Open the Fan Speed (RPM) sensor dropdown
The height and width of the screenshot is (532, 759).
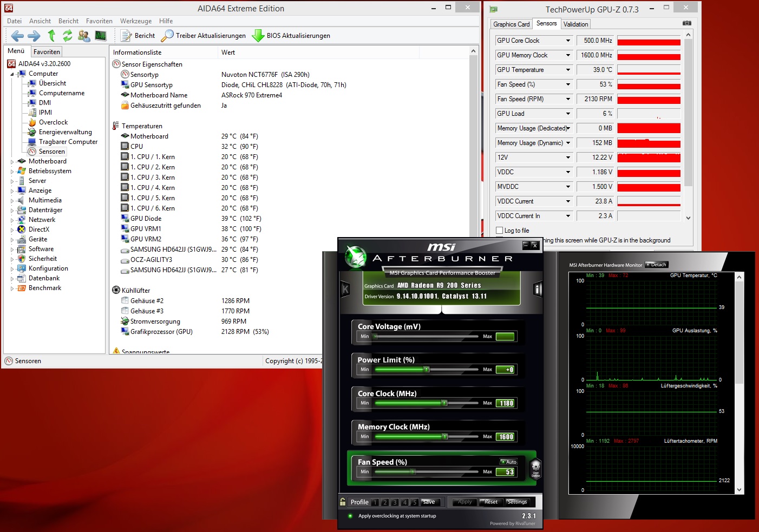pos(568,99)
